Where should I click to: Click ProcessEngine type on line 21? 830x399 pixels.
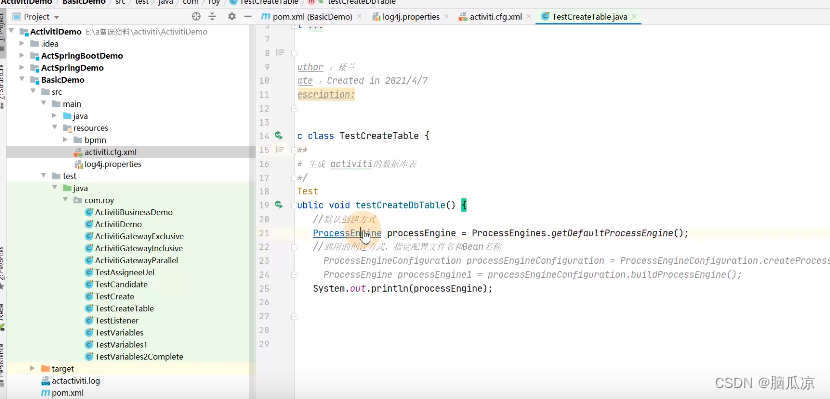click(x=347, y=233)
